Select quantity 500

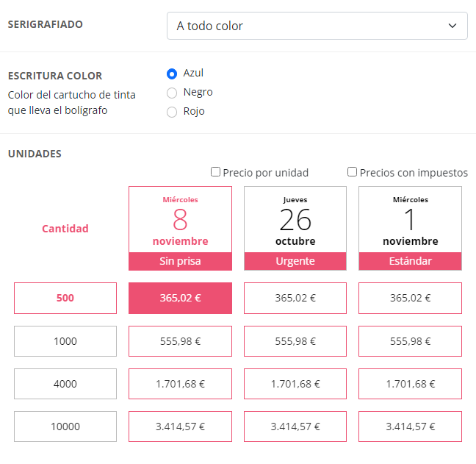tap(65, 298)
